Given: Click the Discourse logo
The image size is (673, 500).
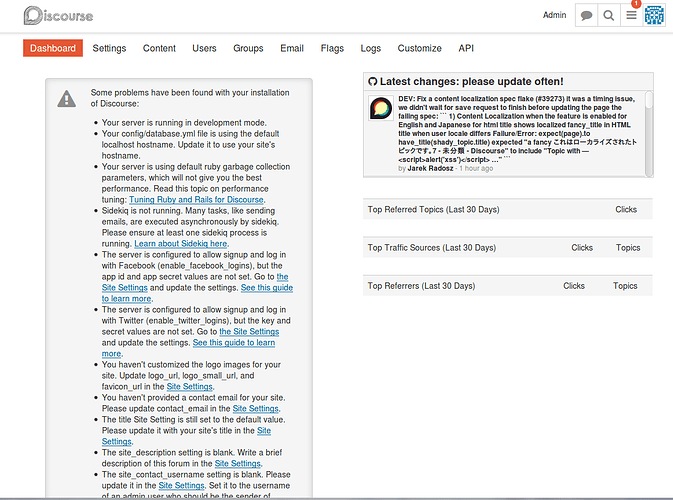Looking at the screenshot, I should pos(58,15).
